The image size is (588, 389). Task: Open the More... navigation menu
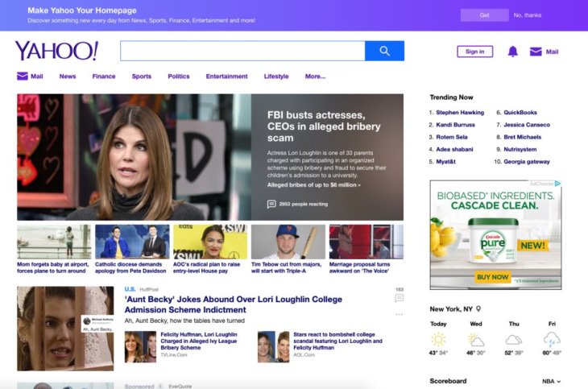pyautogui.click(x=315, y=77)
